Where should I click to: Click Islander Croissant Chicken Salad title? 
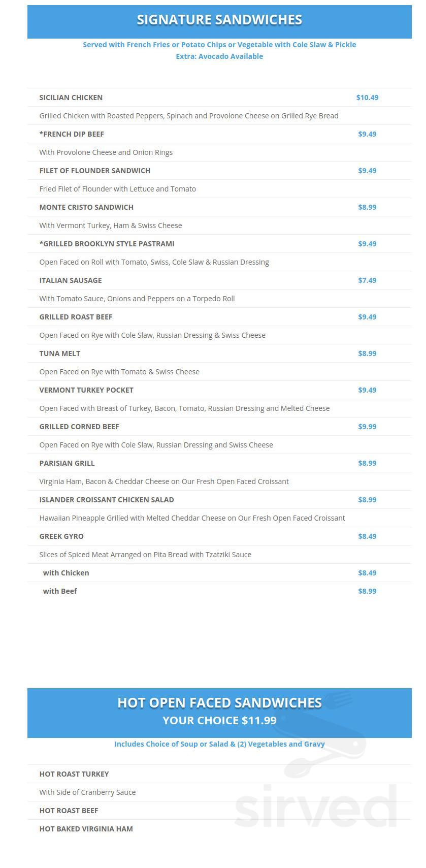click(x=107, y=500)
